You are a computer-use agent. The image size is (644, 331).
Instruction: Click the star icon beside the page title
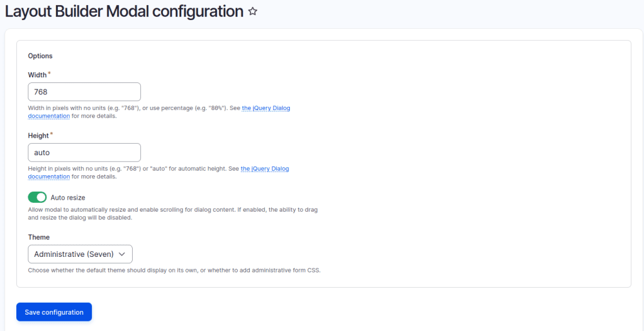click(253, 12)
